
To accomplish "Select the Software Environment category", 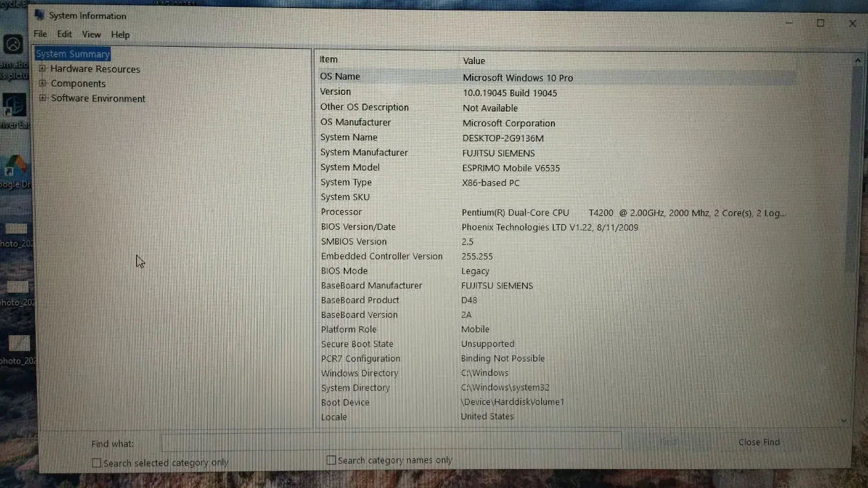I will [x=98, y=98].
